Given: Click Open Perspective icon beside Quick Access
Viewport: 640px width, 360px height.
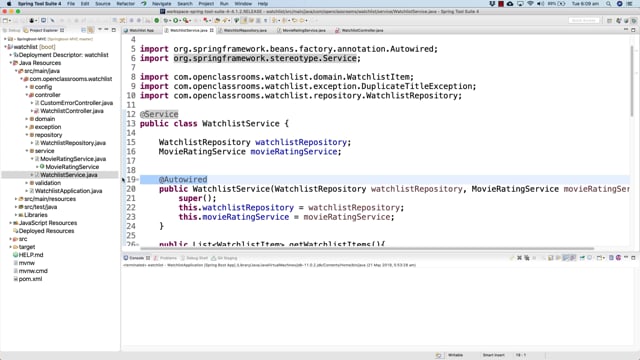Looking at the screenshot, I should (609, 20).
